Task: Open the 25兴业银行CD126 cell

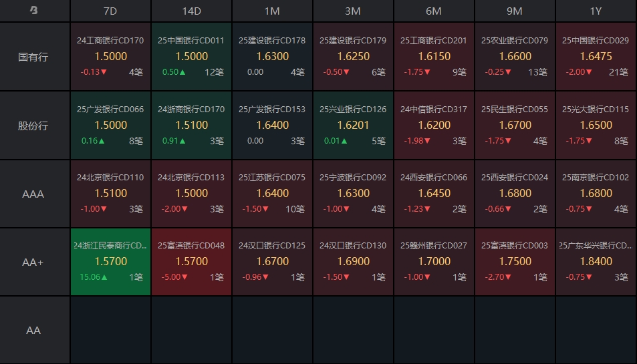Action: click(353, 126)
